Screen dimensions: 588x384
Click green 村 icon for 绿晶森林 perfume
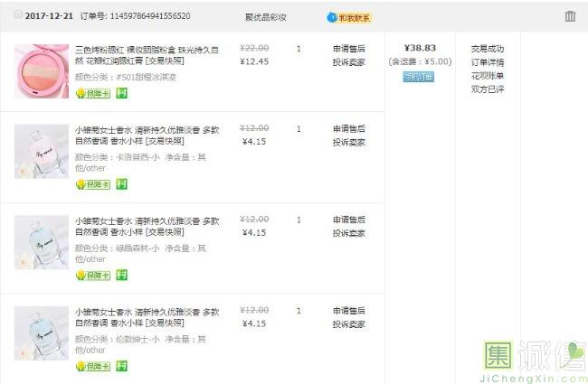pos(121,275)
